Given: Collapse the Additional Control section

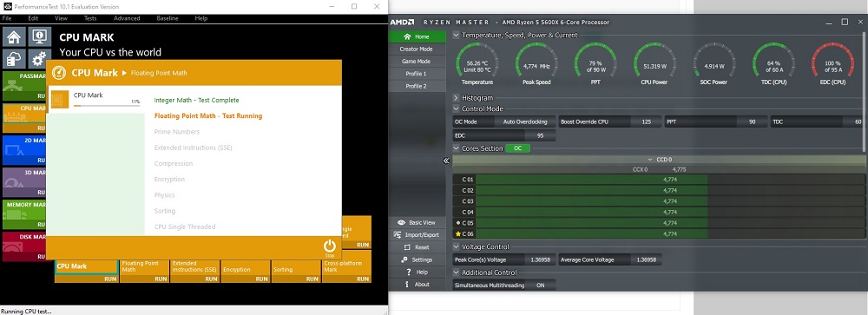Looking at the screenshot, I should pos(457,272).
